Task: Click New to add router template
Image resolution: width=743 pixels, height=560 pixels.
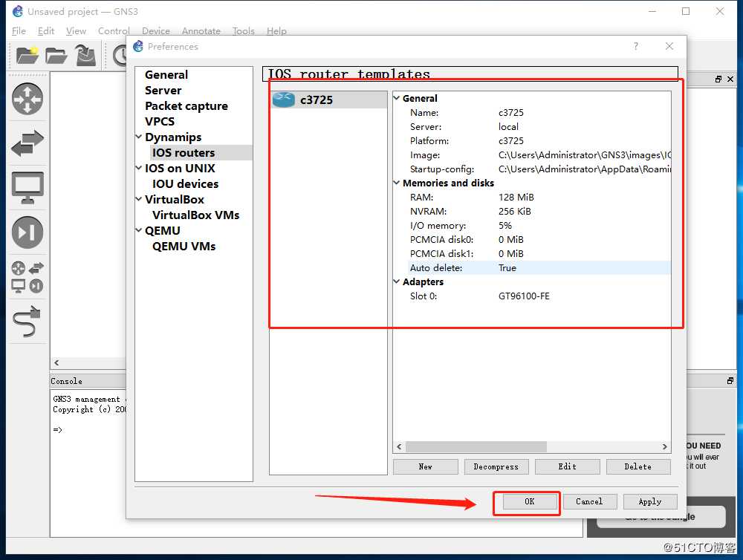Action: 426,466
